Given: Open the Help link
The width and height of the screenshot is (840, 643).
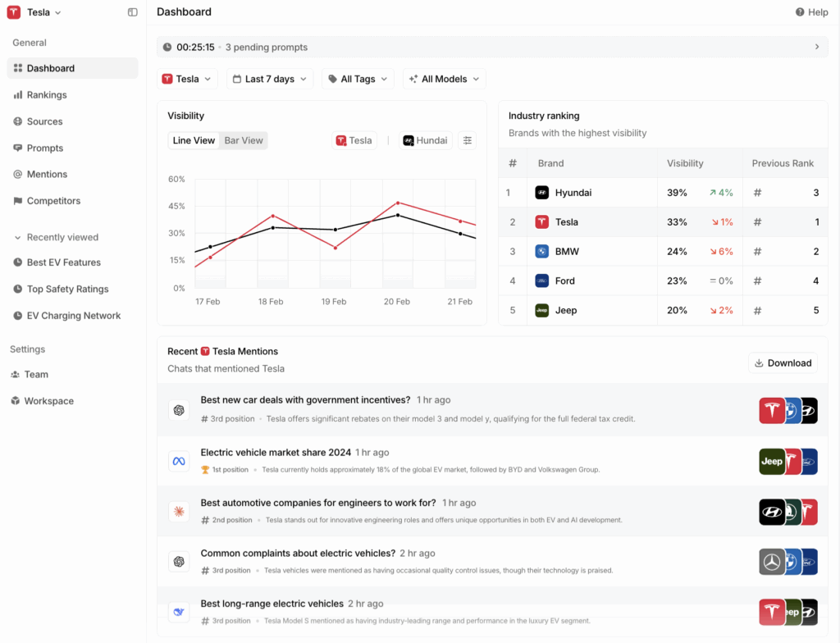Looking at the screenshot, I should [x=811, y=12].
